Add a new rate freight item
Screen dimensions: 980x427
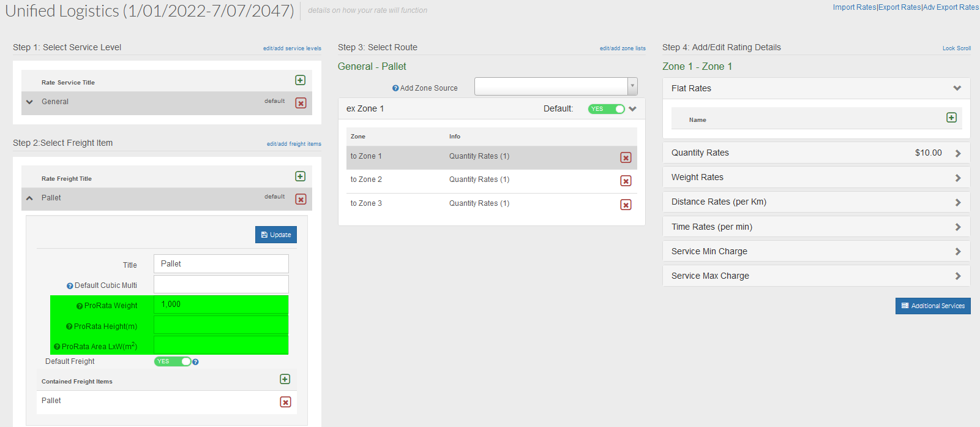[300, 176]
